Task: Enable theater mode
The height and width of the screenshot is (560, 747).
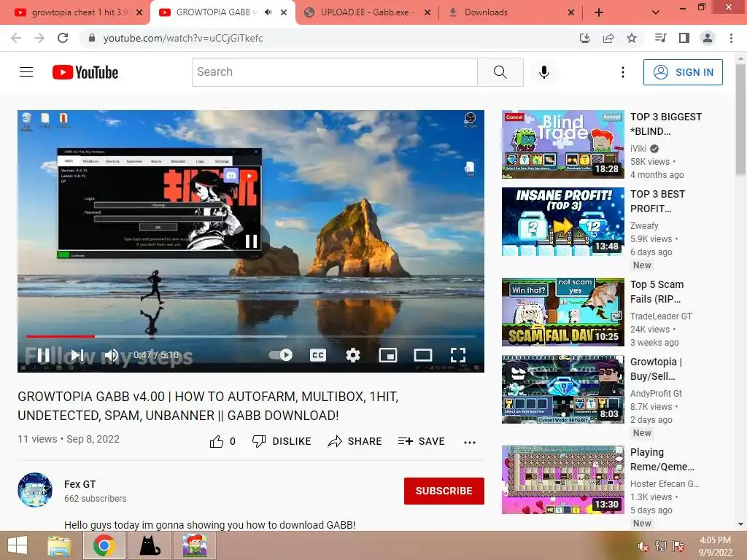Action: pos(423,355)
